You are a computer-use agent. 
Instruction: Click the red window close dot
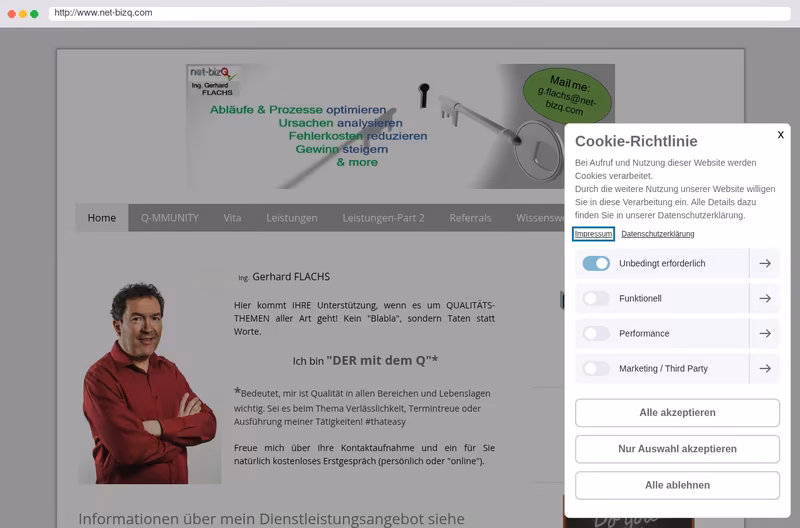coord(12,14)
